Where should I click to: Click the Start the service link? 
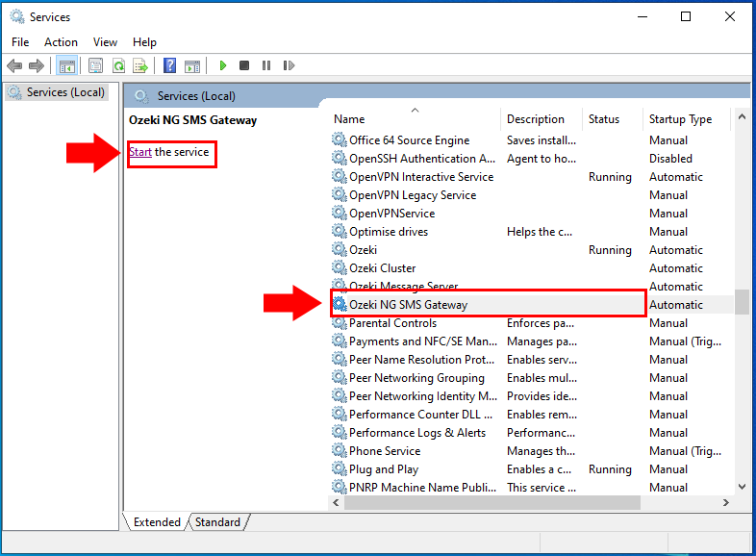click(140, 152)
